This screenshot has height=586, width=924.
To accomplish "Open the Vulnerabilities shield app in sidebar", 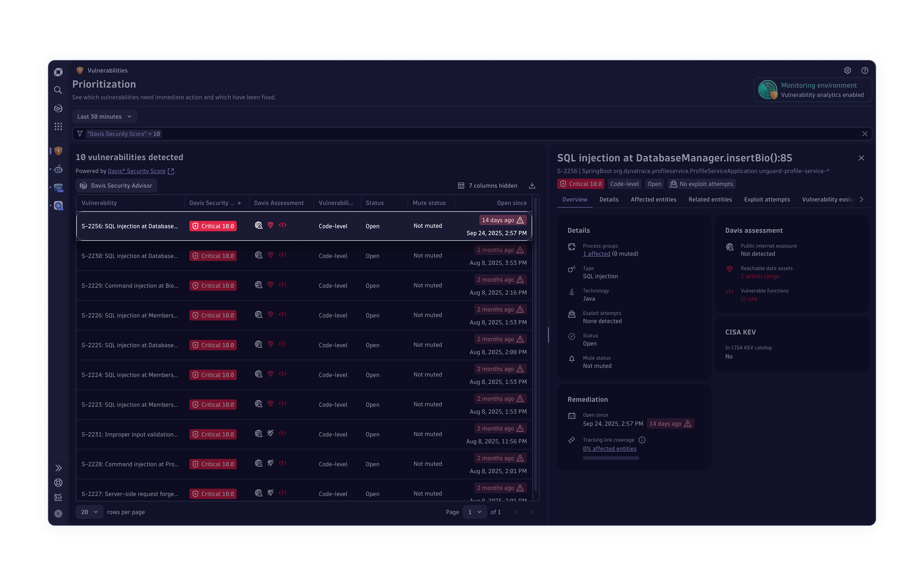I will (x=58, y=151).
